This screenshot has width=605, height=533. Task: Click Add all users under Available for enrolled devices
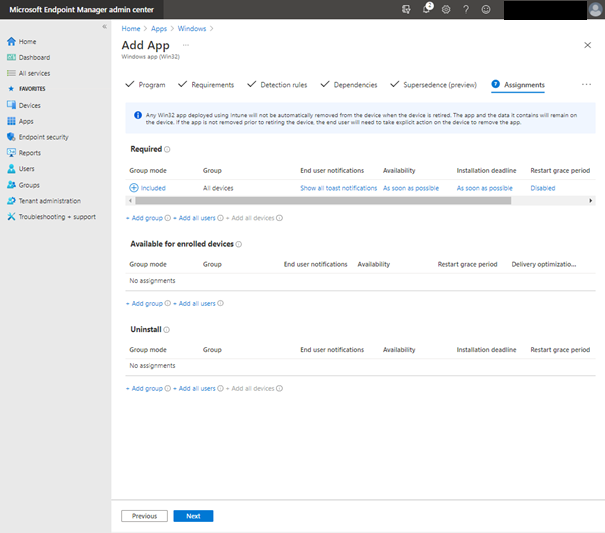pyautogui.click(x=194, y=303)
